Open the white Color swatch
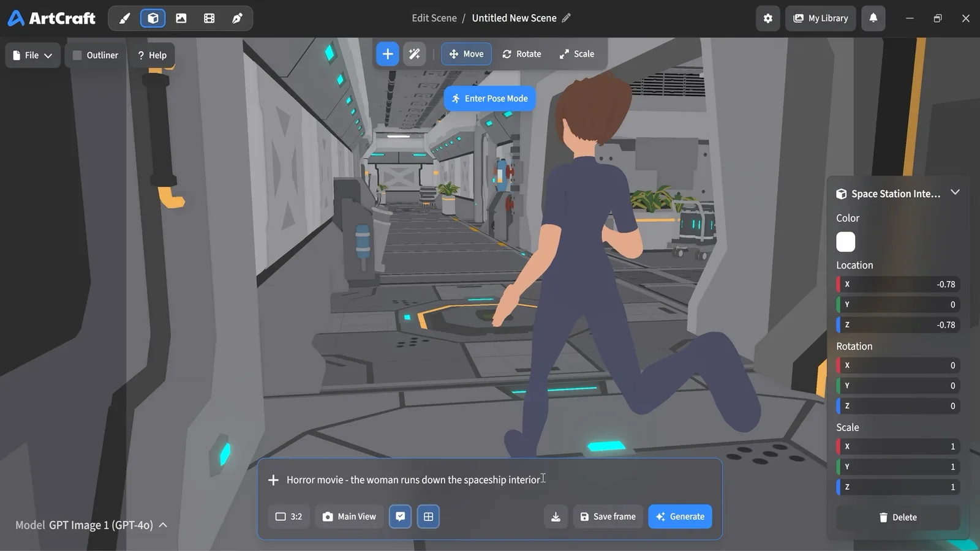Screen dimensions: 980x551 tap(846, 242)
